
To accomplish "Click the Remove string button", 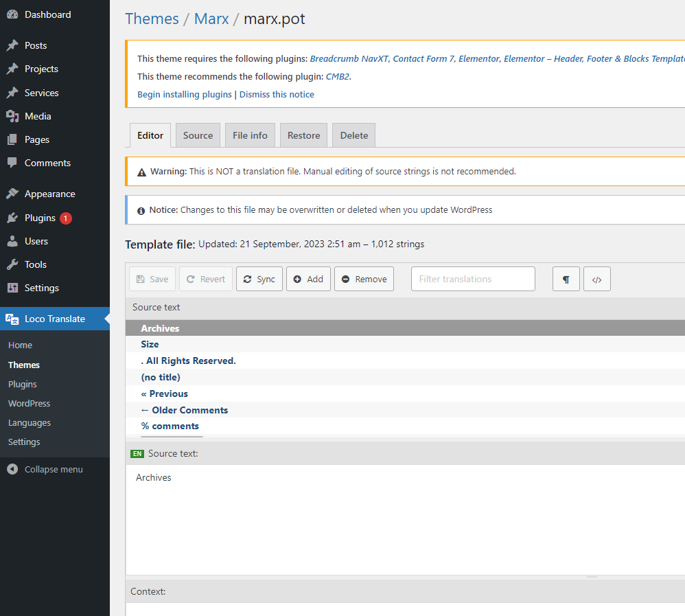I will [x=364, y=279].
